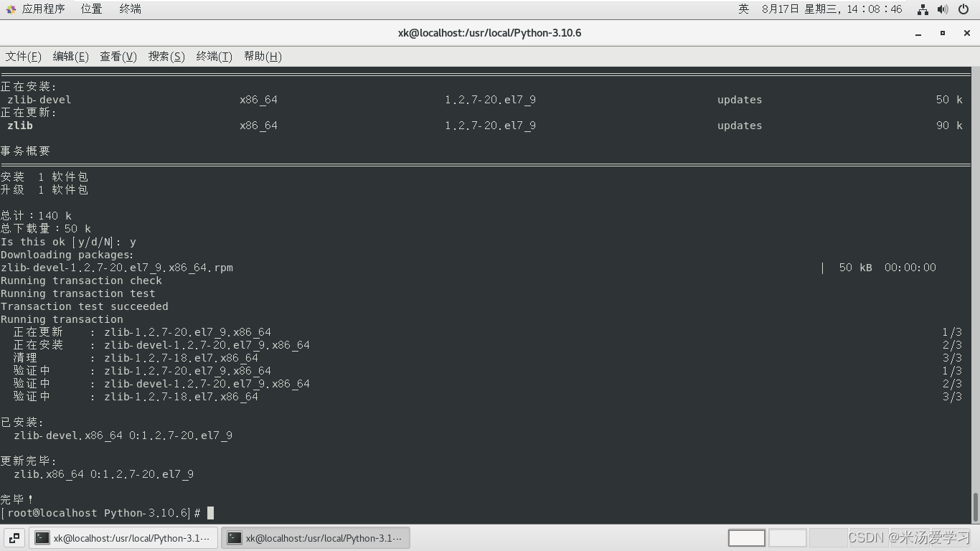
Task: Close the terminal window
Action: click(967, 33)
